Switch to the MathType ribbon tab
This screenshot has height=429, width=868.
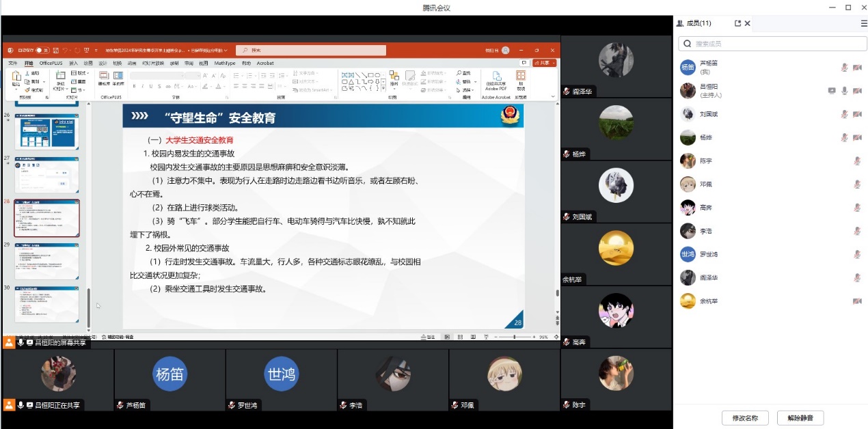(x=225, y=63)
